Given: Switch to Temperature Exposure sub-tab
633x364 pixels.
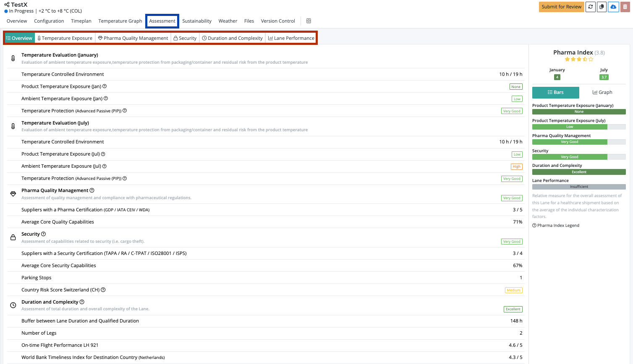Looking at the screenshot, I should tap(65, 38).
